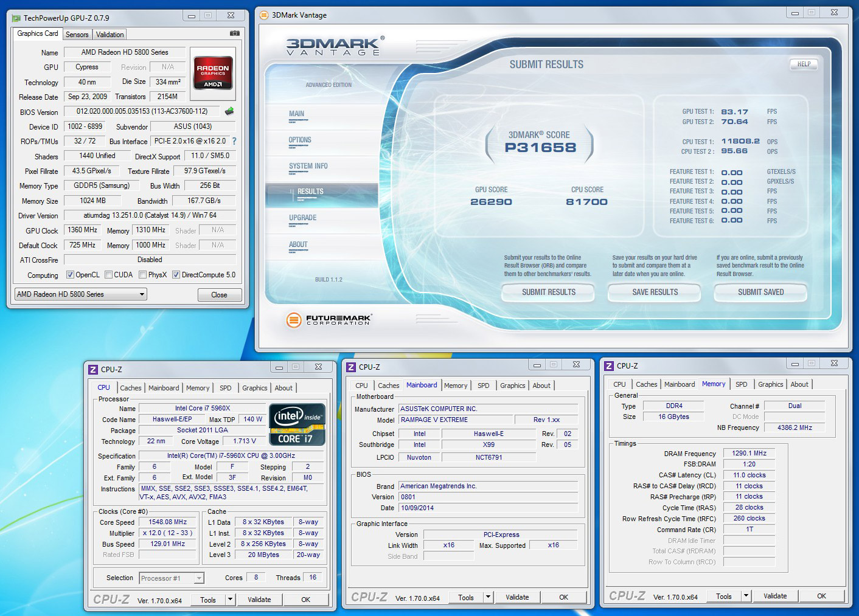Switch to the Sensors tab in GPU-Z
The width and height of the screenshot is (859, 616).
(77, 35)
